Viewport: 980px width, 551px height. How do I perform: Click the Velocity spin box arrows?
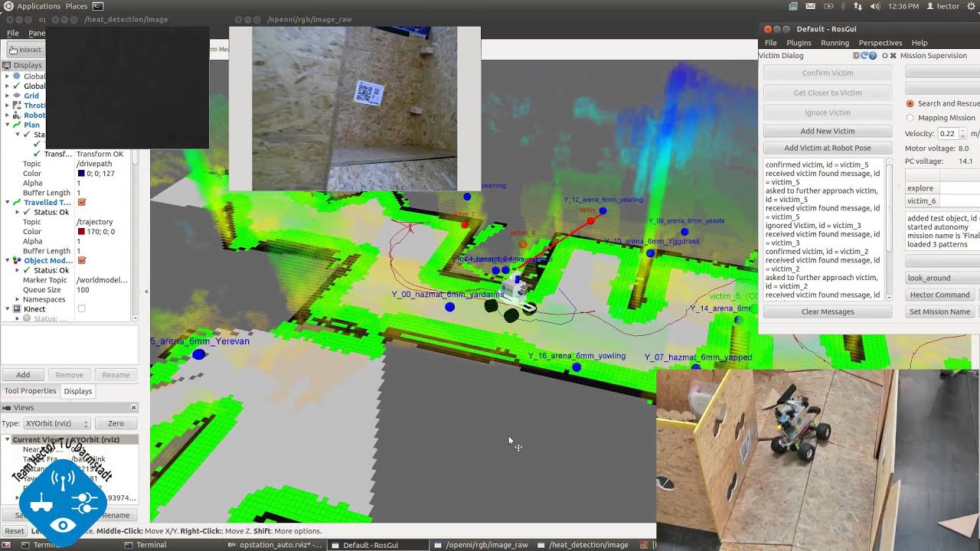pyautogui.click(x=963, y=133)
